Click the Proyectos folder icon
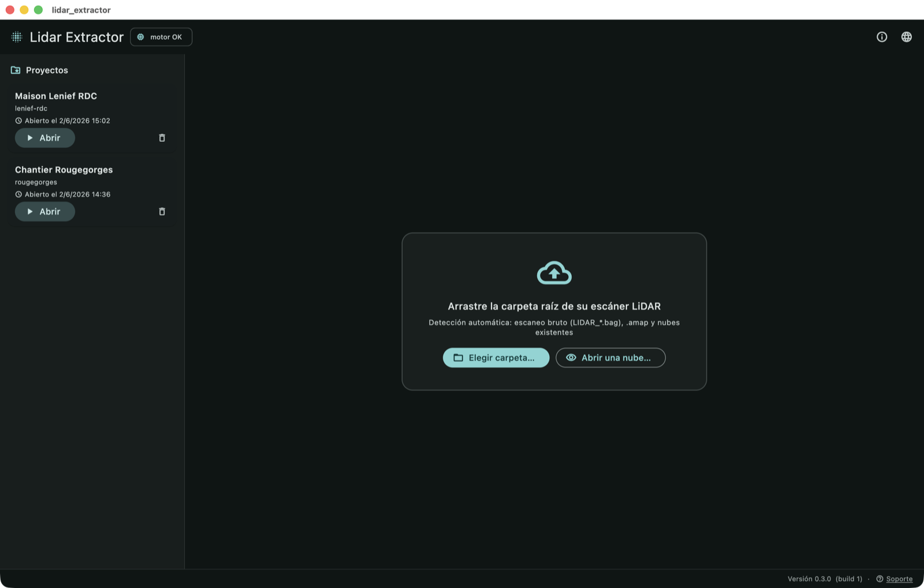Screen dimensions: 924x588 coord(16,70)
